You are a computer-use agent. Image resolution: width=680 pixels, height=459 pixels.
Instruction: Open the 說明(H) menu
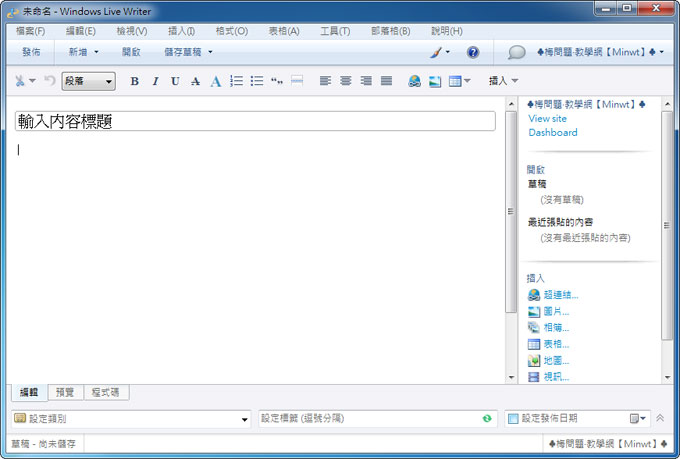tap(447, 31)
